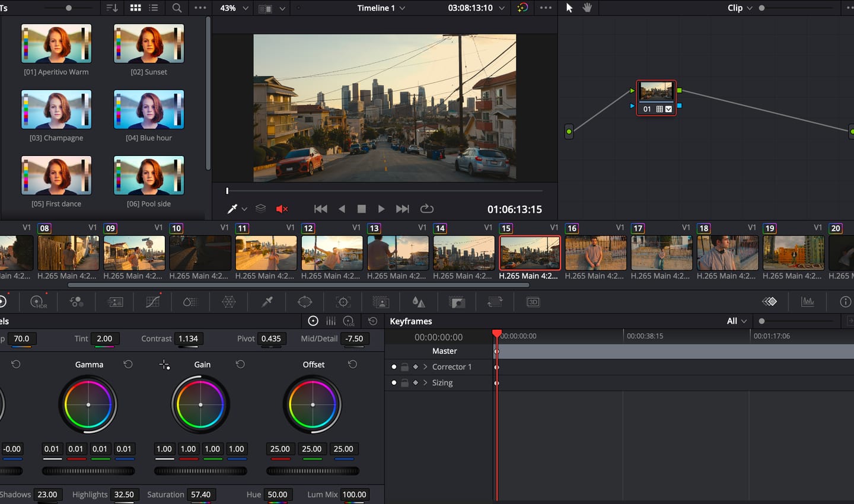Open the Qualifier eyedropper palette
Viewport: 854px width, 504px height.
(x=267, y=302)
